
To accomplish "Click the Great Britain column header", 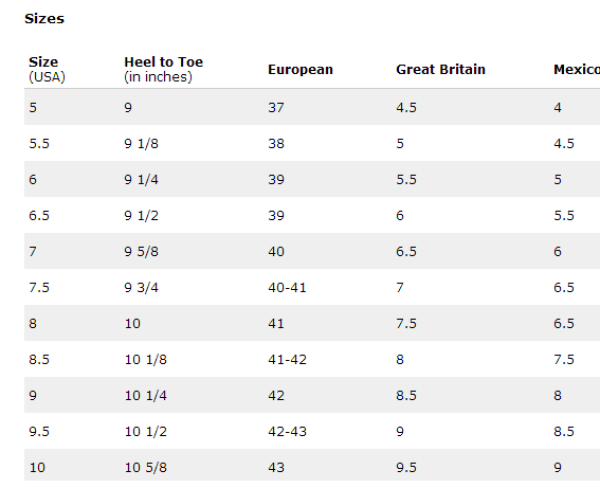I will (440, 69).
